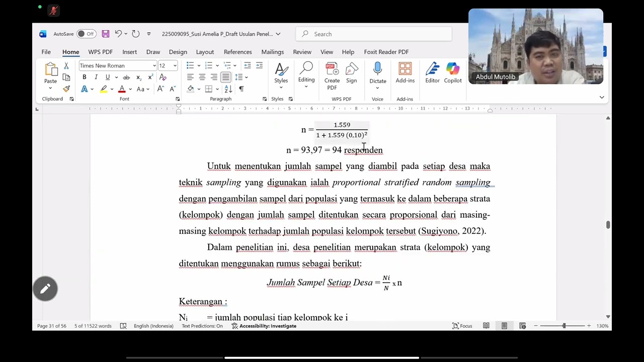Click Accessibility: Investigate in status bar

[x=264, y=326]
